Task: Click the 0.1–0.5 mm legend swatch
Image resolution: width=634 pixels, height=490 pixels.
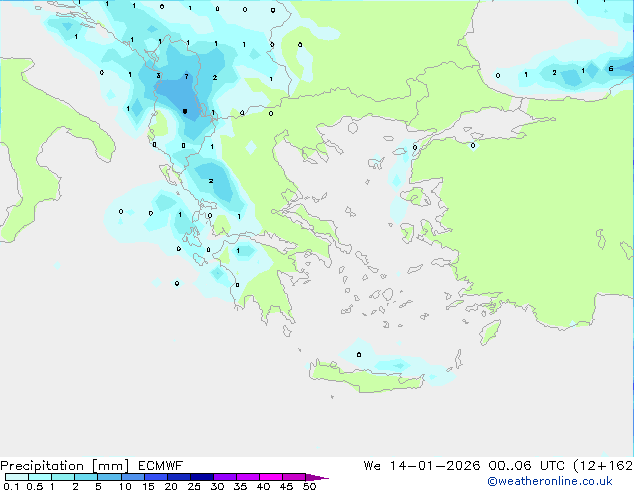Action: (17, 477)
